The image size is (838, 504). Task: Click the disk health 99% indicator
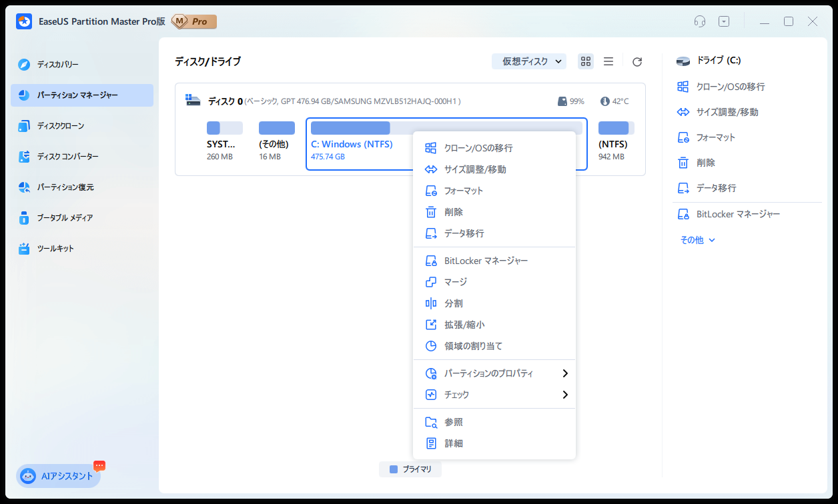(x=571, y=101)
